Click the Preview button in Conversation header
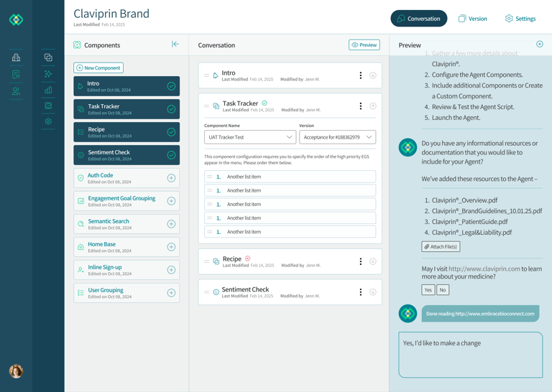This screenshot has width=552, height=392. pos(364,45)
